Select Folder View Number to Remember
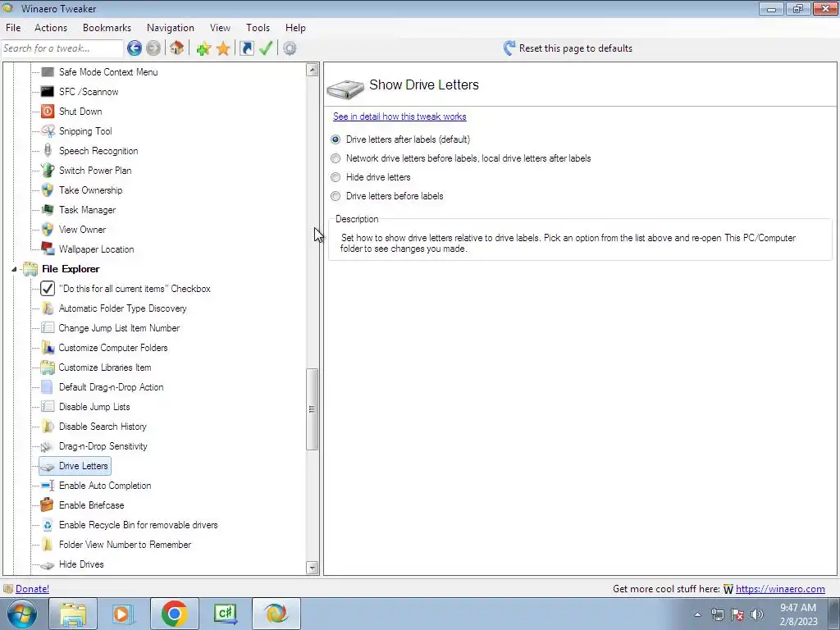This screenshot has width=840, height=630. coord(125,545)
